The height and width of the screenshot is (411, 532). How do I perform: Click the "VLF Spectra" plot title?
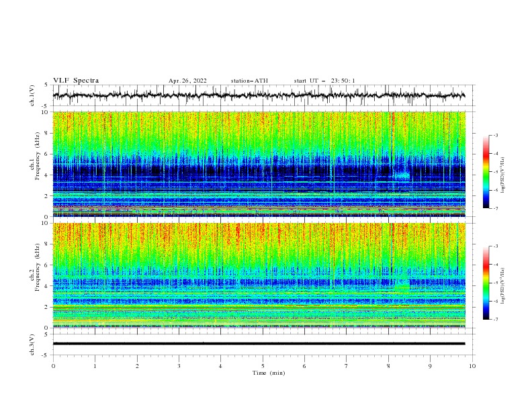76,81
